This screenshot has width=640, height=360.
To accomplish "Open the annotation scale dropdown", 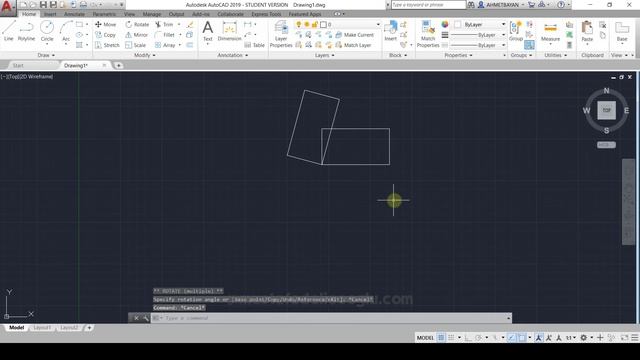I will (x=571, y=338).
